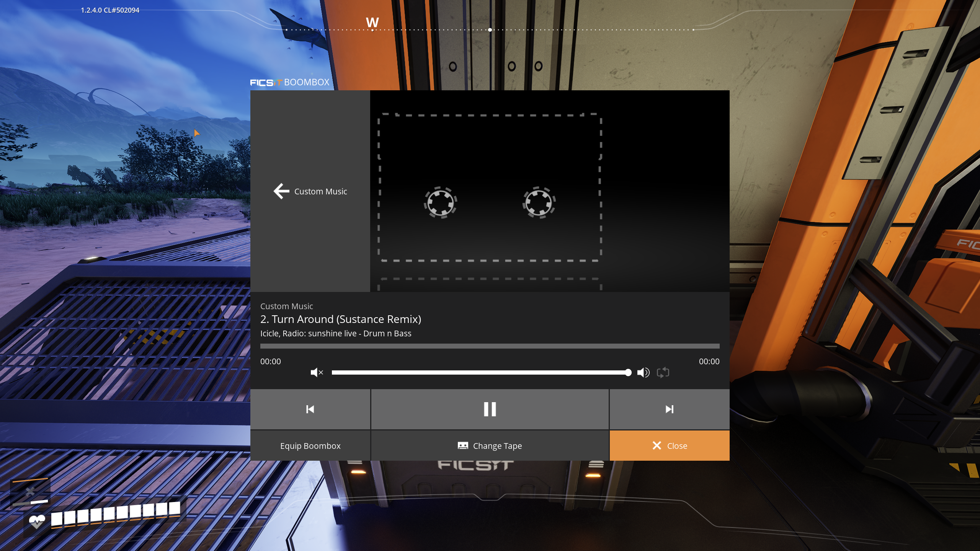Mute the boombox volume
Viewport: 980px width, 551px height.
pos(317,372)
